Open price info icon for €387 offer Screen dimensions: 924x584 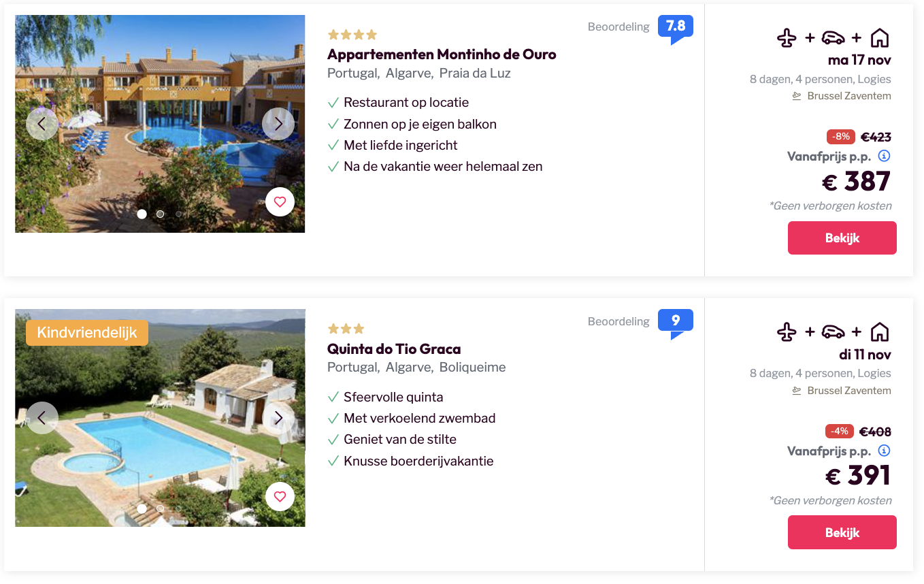tap(884, 156)
